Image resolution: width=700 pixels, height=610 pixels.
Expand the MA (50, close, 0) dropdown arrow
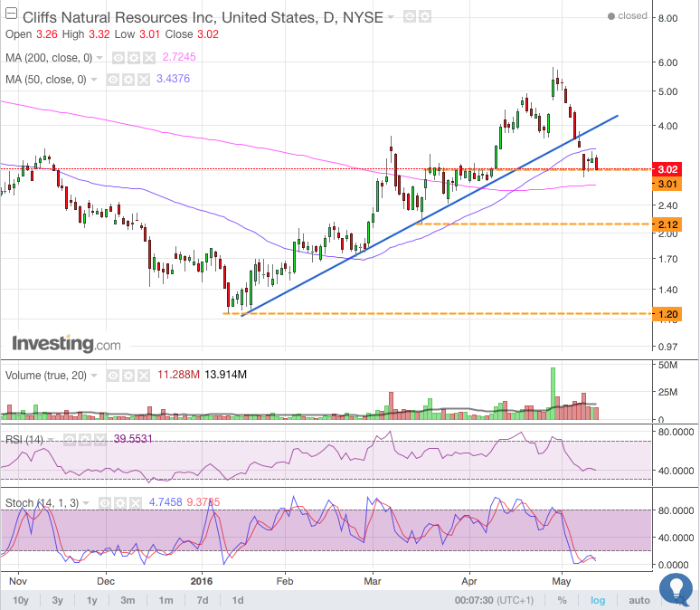[94, 80]
